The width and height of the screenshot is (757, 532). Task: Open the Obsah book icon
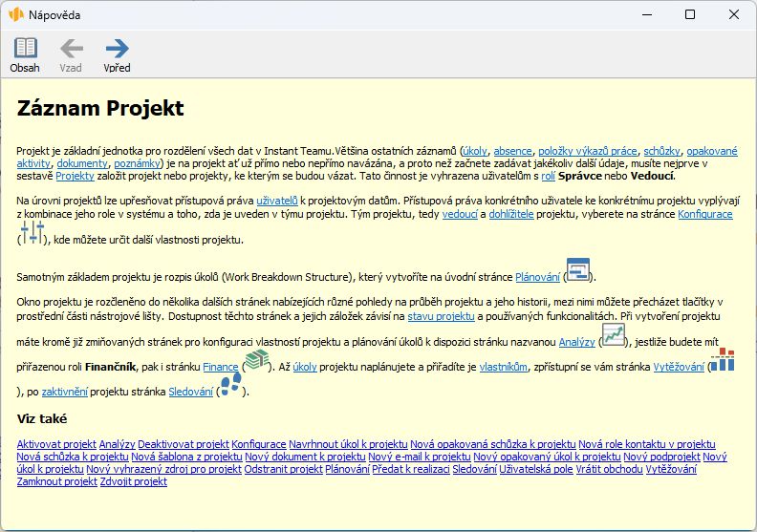point(25,48)
